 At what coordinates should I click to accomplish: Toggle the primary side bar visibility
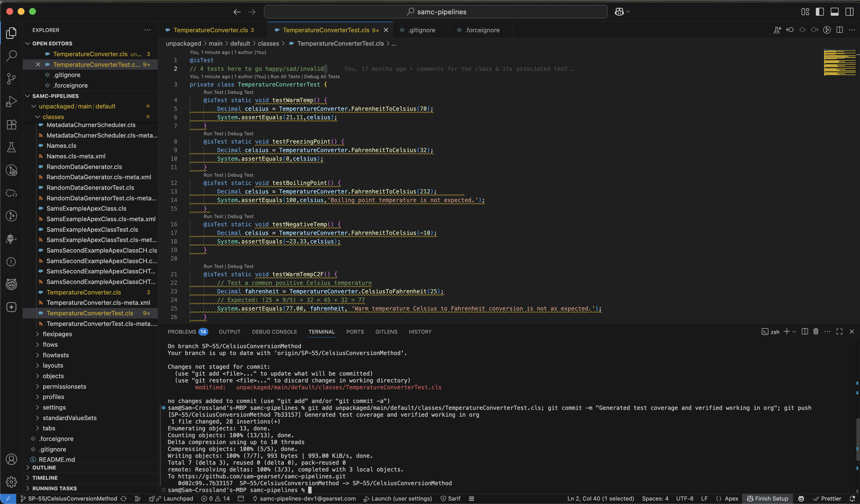[820, 11]
